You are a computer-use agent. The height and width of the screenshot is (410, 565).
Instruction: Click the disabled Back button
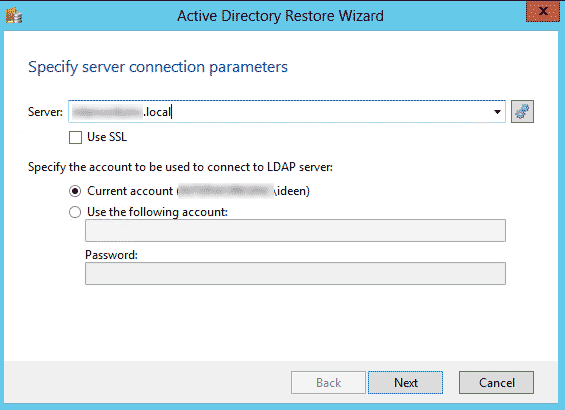click(328, 383)
